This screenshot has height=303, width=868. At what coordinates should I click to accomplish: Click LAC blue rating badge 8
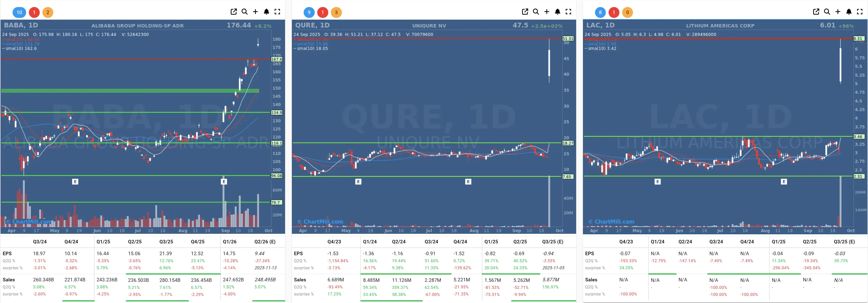pos(600,13)
